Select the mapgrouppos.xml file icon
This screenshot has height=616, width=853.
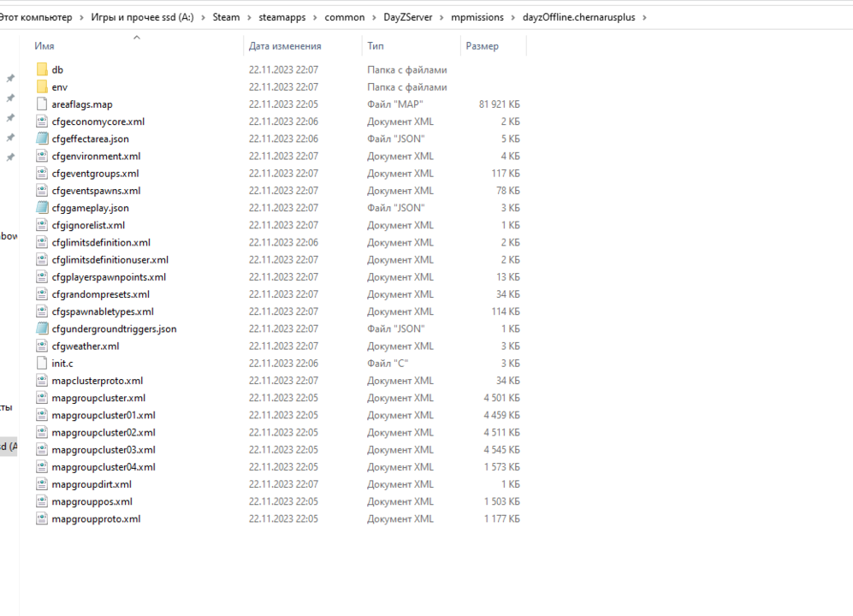click(x=42, y=501)
